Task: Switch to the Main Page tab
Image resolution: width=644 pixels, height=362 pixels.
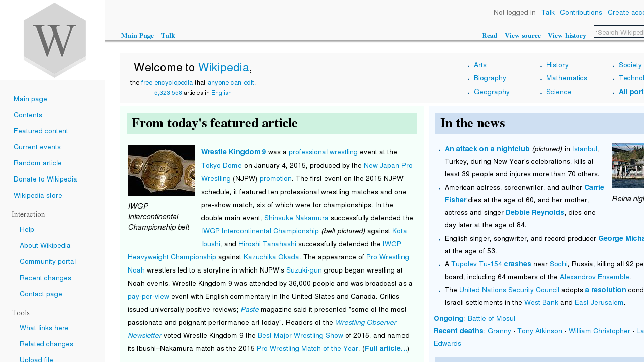Action: point(137,36)
